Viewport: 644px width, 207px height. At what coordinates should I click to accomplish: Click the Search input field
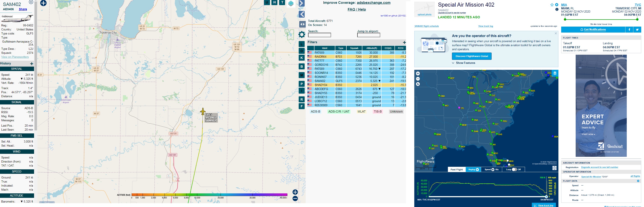(320, 35)
